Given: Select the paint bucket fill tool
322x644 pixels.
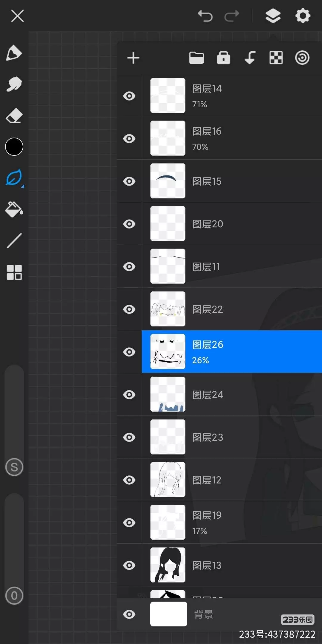Looking at the screenshot, I should [x=14, y=209].
